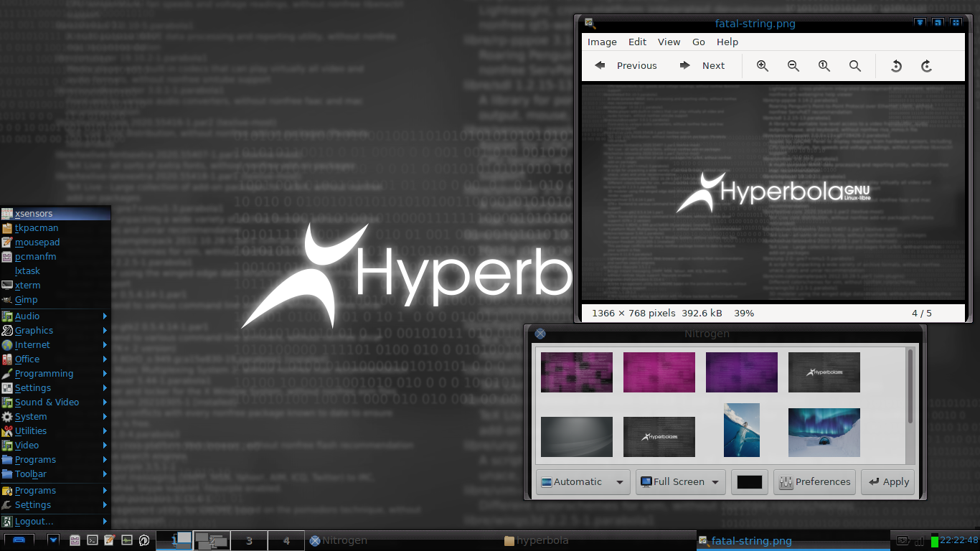Image resolution: width=980 pixels, height=551 pixels.
Task: Launch xsensors from the menu
Action: click(55, 214)
